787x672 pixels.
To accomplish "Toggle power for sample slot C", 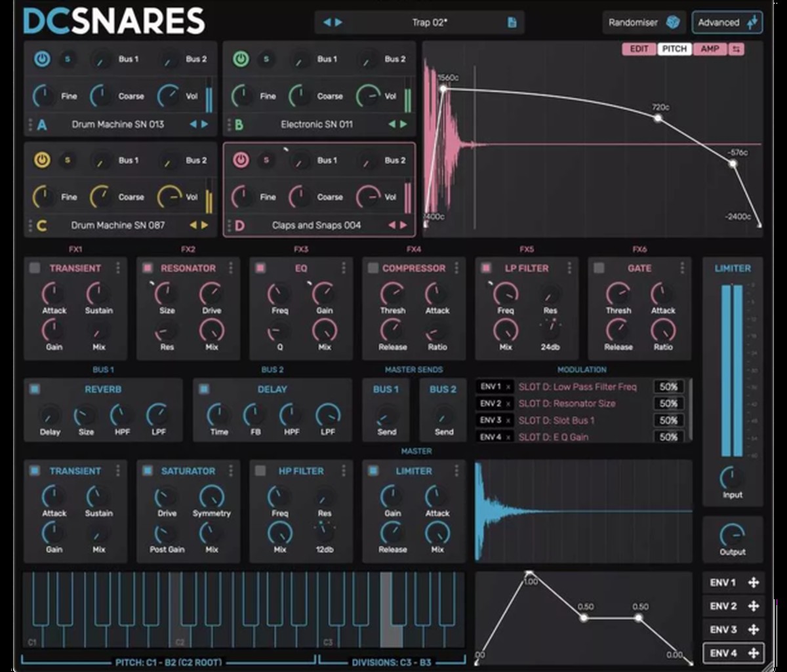I will (42, 161).
